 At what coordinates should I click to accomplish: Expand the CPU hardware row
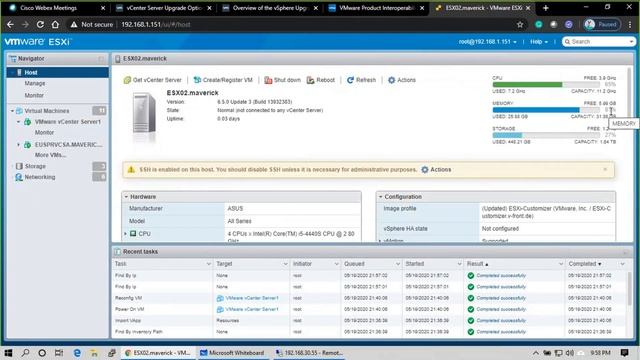pos(125,234)
